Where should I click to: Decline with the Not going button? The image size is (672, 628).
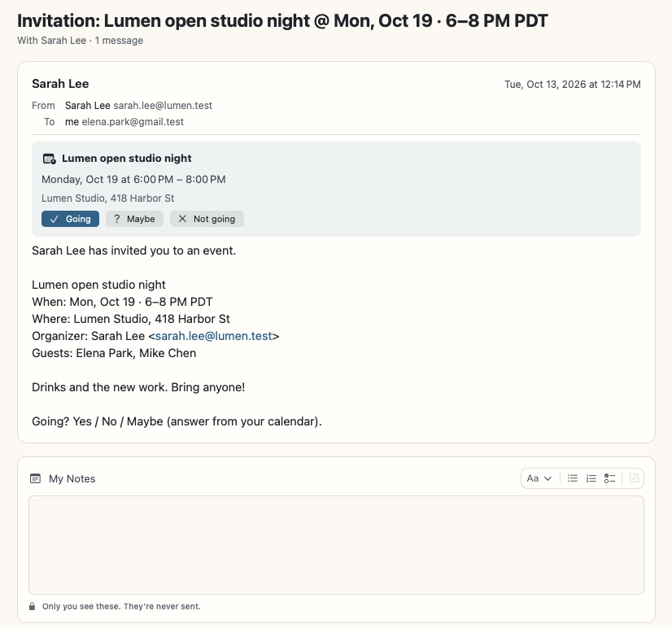point(207,219)
